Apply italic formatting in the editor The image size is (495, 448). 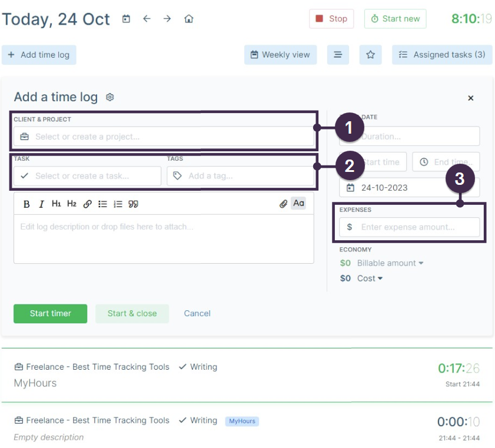41,204
